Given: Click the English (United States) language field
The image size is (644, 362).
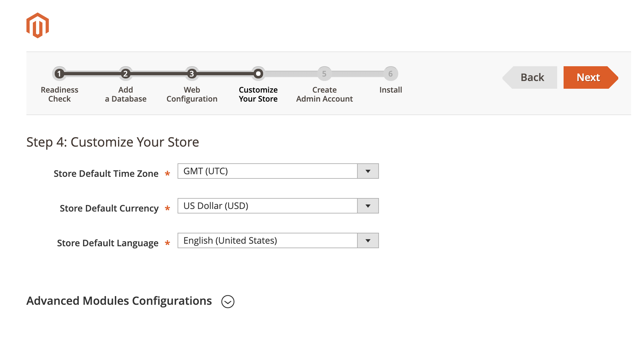Looking at the screenshot, I should point(267,240).
